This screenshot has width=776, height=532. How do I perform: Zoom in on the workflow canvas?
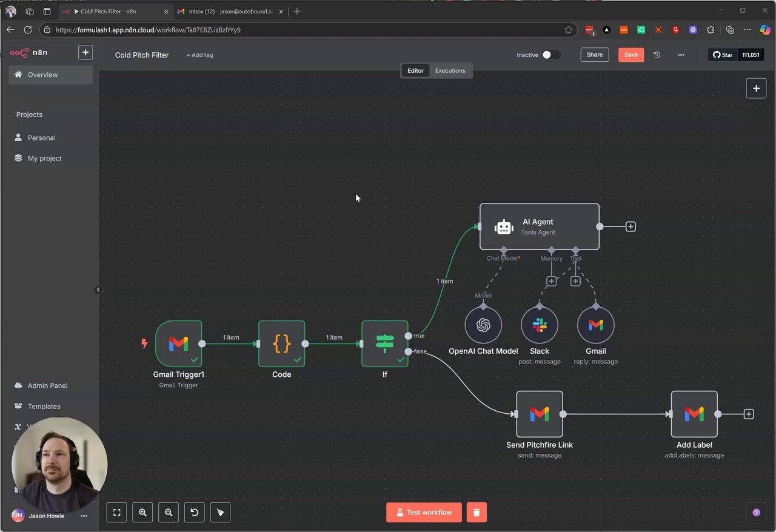click(x=142, y=513)
